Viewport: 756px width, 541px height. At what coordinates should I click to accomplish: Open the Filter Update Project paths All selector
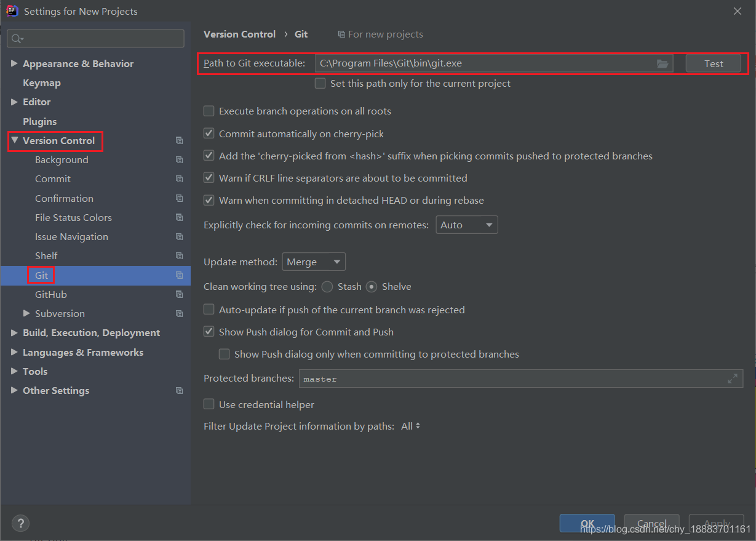pos(410,426)
